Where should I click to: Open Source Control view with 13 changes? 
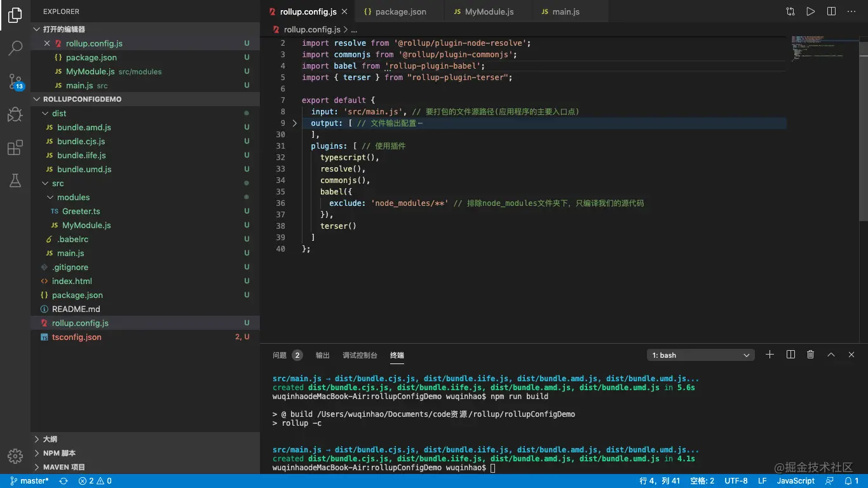click(15, 81)
